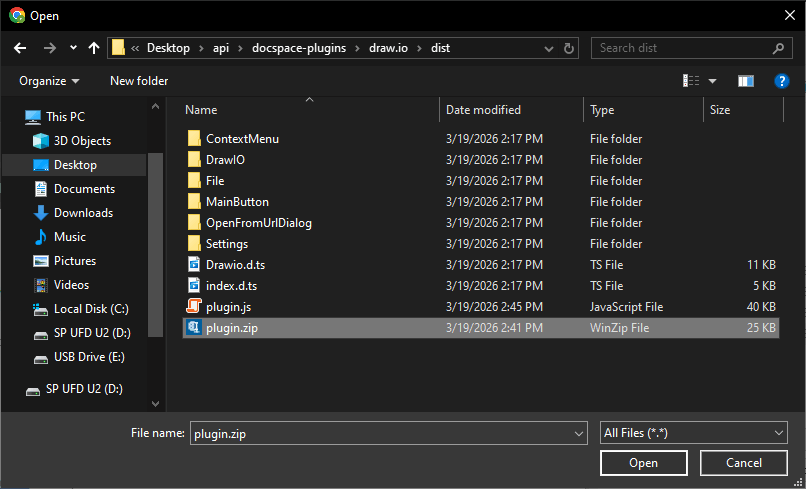The image size is (806, 489).
Task: Select the index.d.ts file icon
Action: click(194, 286)
